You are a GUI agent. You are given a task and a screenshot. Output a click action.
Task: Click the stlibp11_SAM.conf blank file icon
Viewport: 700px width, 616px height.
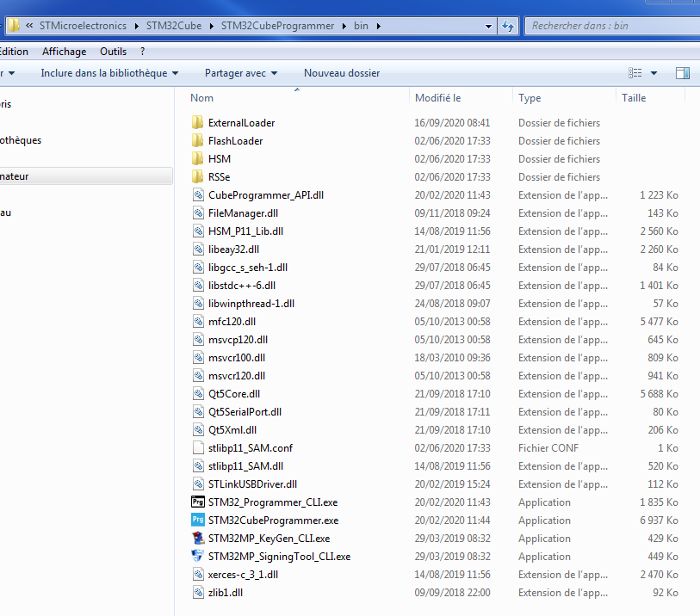click(x=198, y=448)
